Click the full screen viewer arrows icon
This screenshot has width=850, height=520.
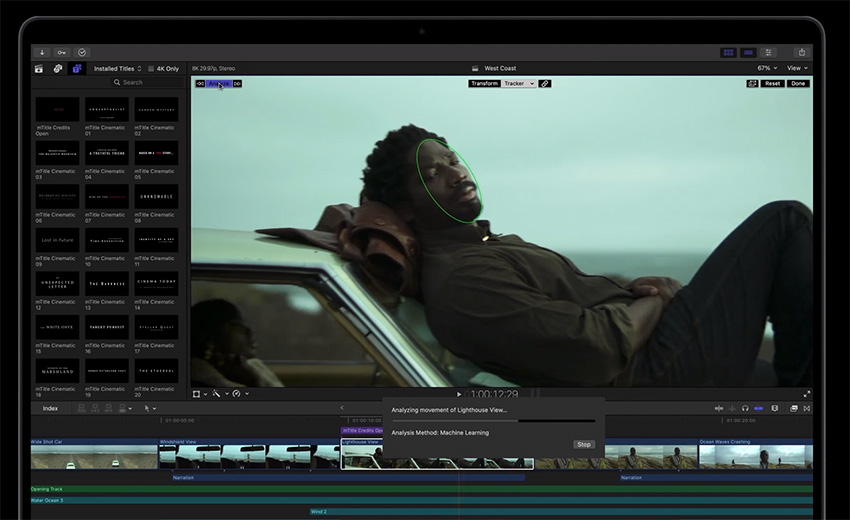[807, 394]
